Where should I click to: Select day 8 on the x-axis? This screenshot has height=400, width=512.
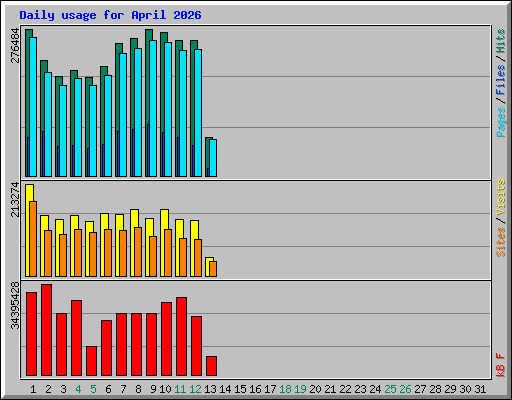coord(138,389)
